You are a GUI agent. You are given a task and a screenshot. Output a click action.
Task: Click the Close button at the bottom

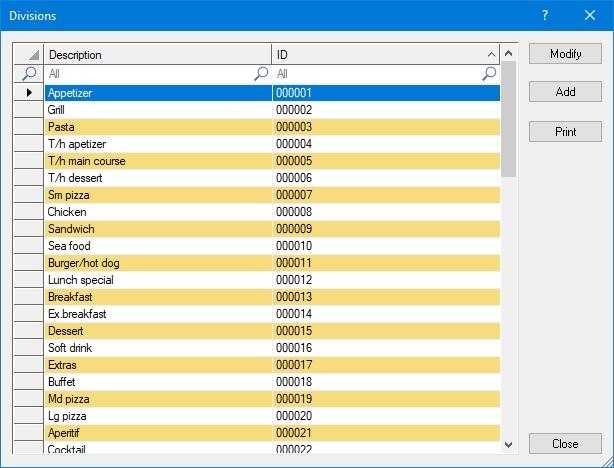point(565,443)
